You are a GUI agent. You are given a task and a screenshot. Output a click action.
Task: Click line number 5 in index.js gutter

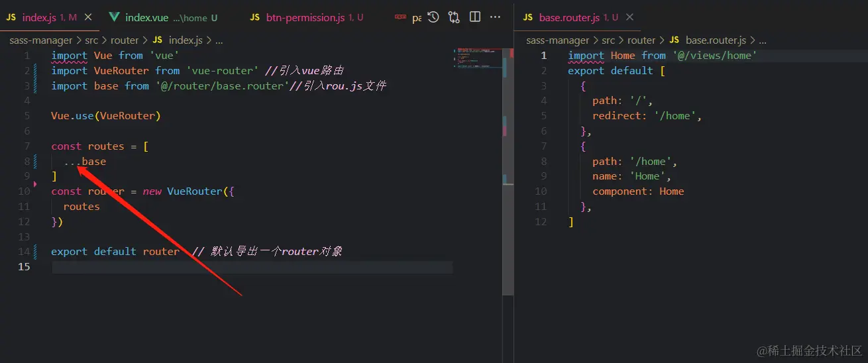point(27,116)
